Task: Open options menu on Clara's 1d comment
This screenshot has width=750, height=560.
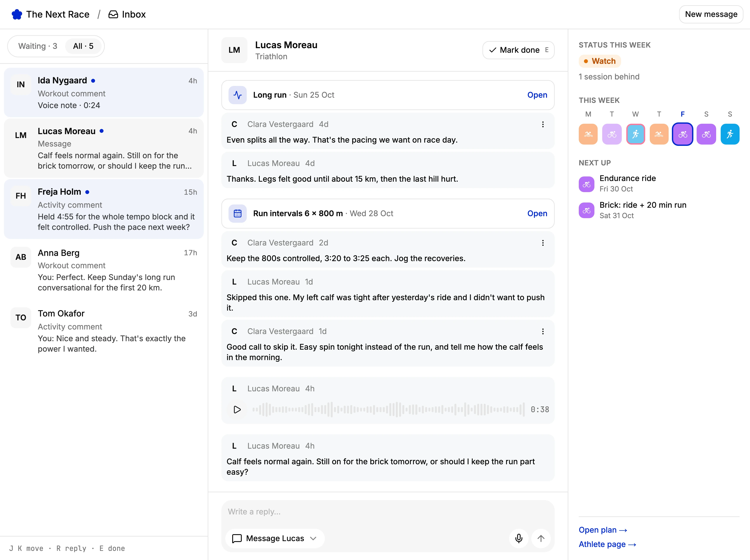Action: pyautogui.click(x=543, y=331)
